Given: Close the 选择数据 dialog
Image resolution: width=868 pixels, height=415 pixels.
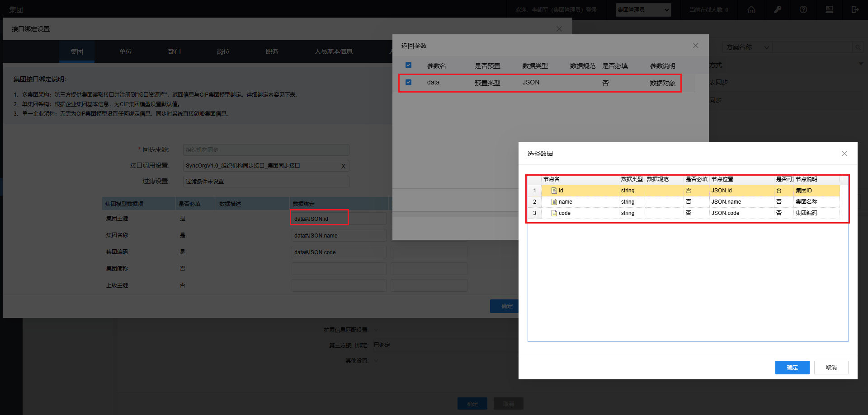Looking at the screenshot, I should click(844, 154).
